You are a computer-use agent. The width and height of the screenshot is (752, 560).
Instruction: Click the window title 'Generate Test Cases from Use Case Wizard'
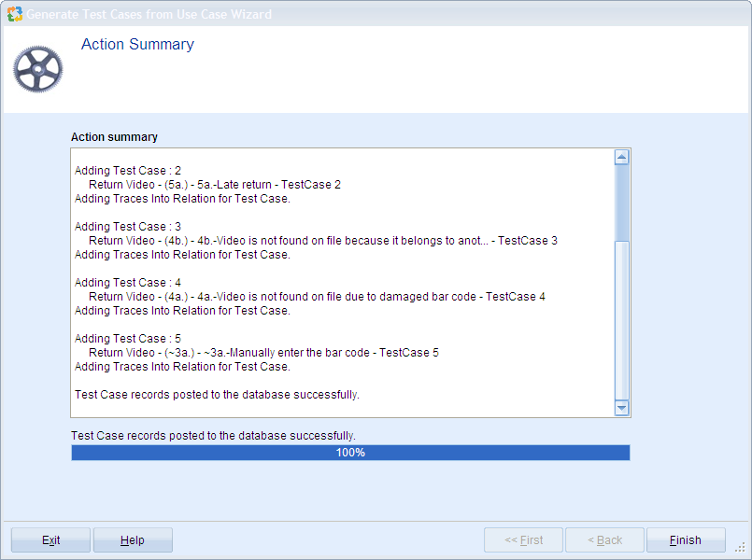click(149, 14)
